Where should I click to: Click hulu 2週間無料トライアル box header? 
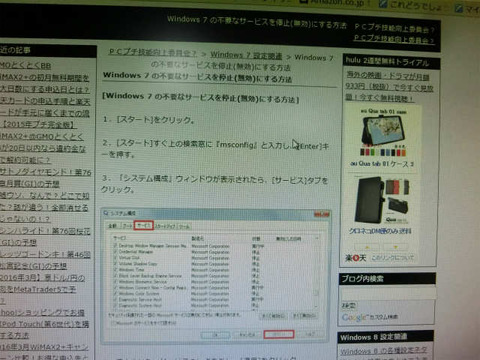(x=391, y=61)
